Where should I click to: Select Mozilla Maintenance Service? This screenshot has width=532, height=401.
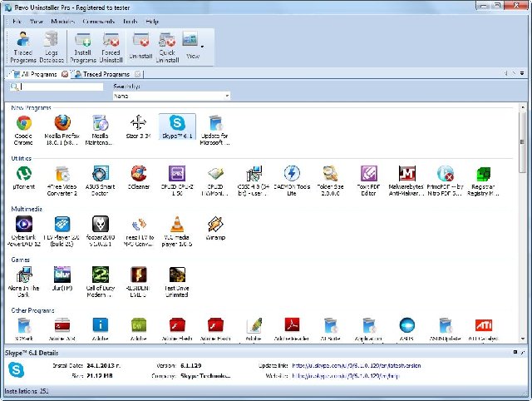coord(100,131)
